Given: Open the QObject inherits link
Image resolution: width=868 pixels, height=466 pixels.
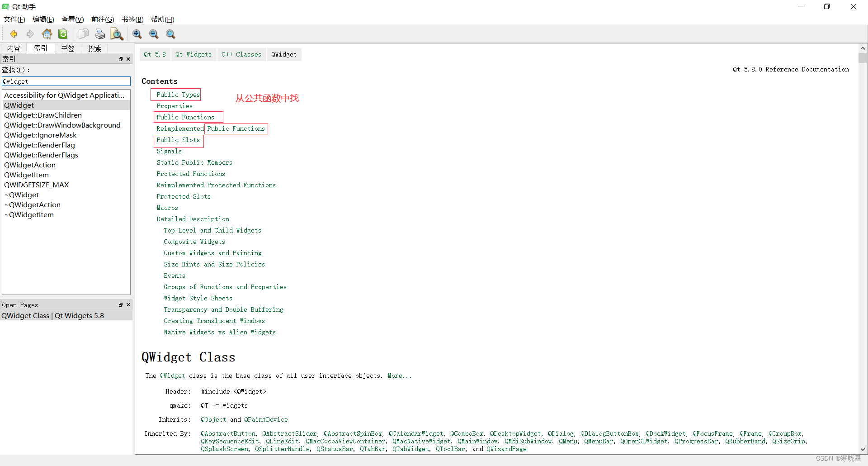Looking at the screenshot, I should tap(213, 419).
